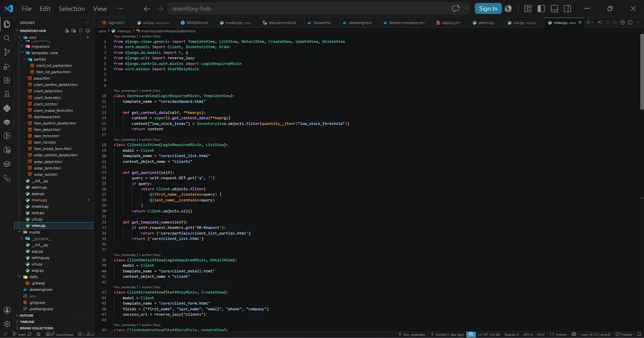
Task: Click New File icon in the Explorer header
Action: tap(67, 31)
